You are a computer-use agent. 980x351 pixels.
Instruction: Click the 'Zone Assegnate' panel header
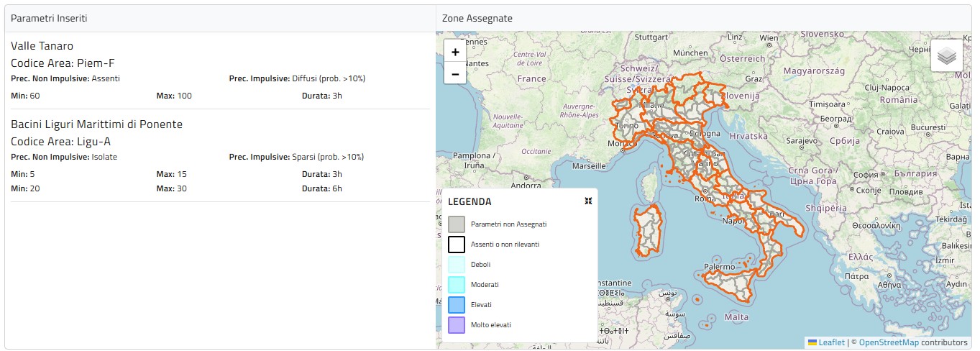(477, 18)
